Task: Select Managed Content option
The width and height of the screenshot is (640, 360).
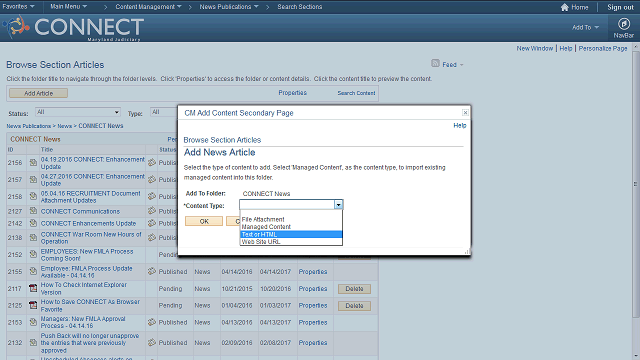Action: tap(266, 227)
